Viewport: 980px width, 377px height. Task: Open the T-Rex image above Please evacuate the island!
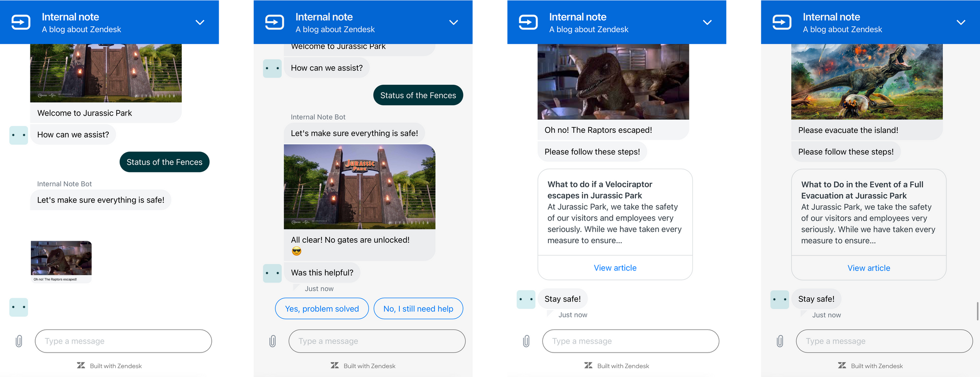click(x=867, y=81)
